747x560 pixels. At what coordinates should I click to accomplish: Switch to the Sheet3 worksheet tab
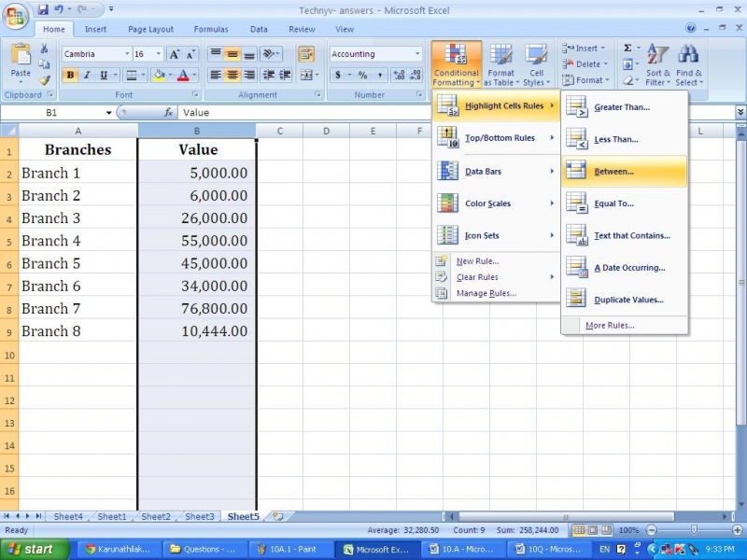point(199,516)
